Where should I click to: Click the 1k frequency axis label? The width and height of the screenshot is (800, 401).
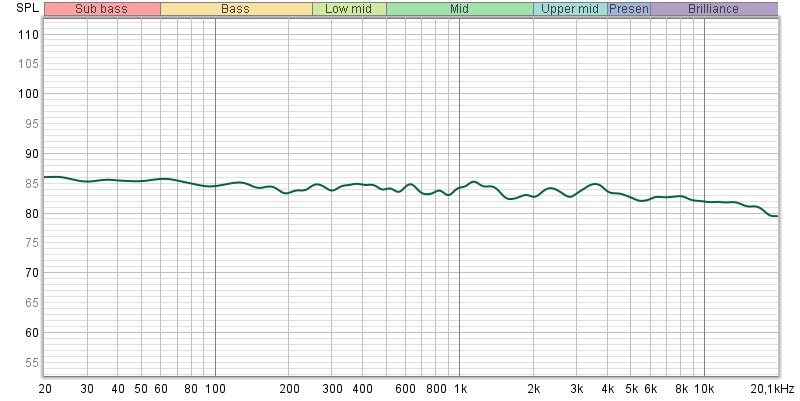coord(460,389)
